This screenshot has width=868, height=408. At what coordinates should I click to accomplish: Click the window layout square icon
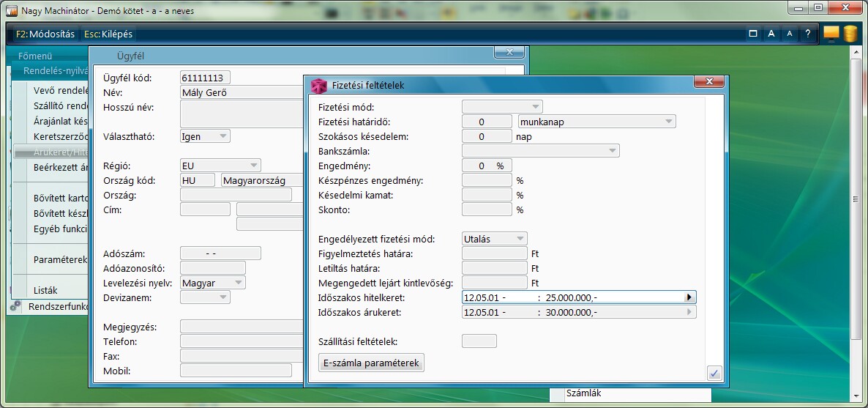click(753, 34)
